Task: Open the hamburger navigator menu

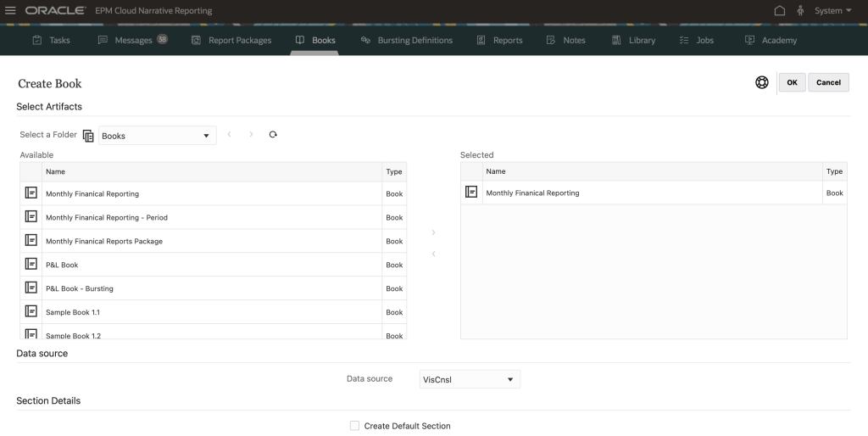Action: click(11, 11)
